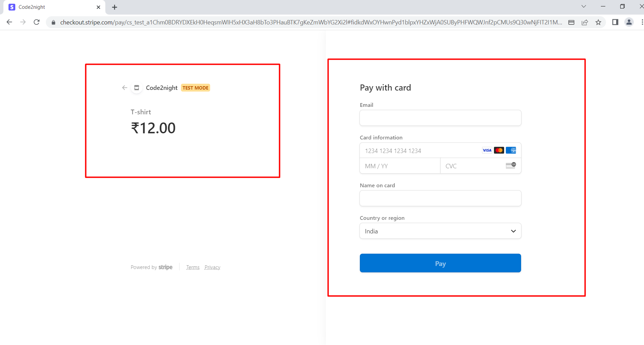Open the Terms link
The width and height of the screenshot is (644, 345).
point(193,267)
